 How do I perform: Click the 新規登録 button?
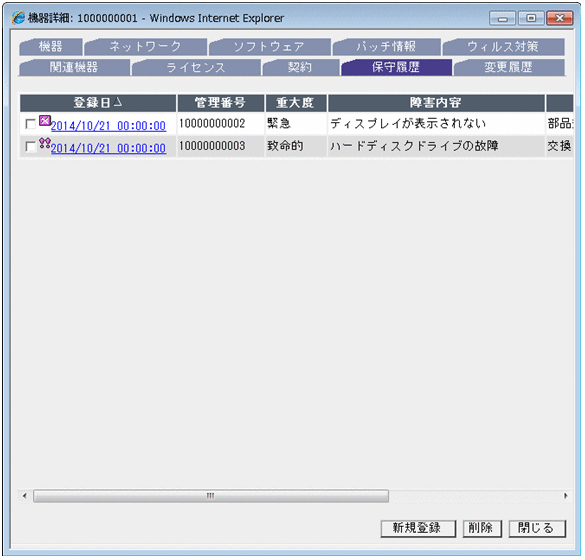418,528
